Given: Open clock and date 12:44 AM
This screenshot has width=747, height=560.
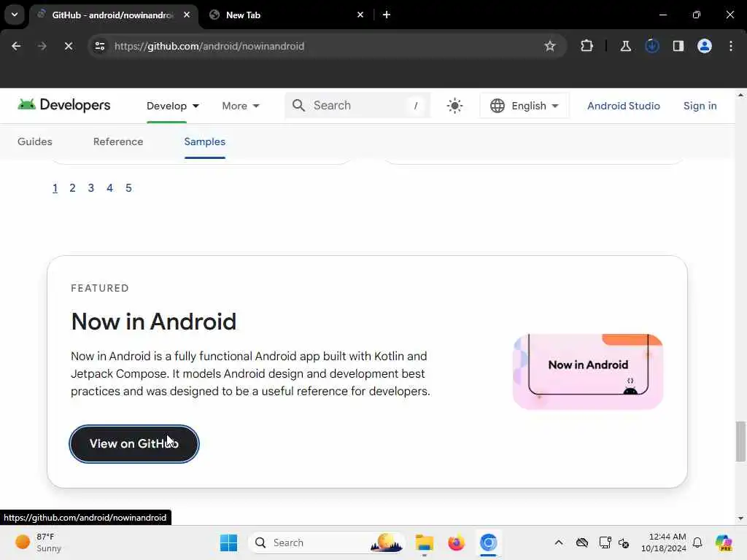Looking at the screenshot, I should (664, 542).
